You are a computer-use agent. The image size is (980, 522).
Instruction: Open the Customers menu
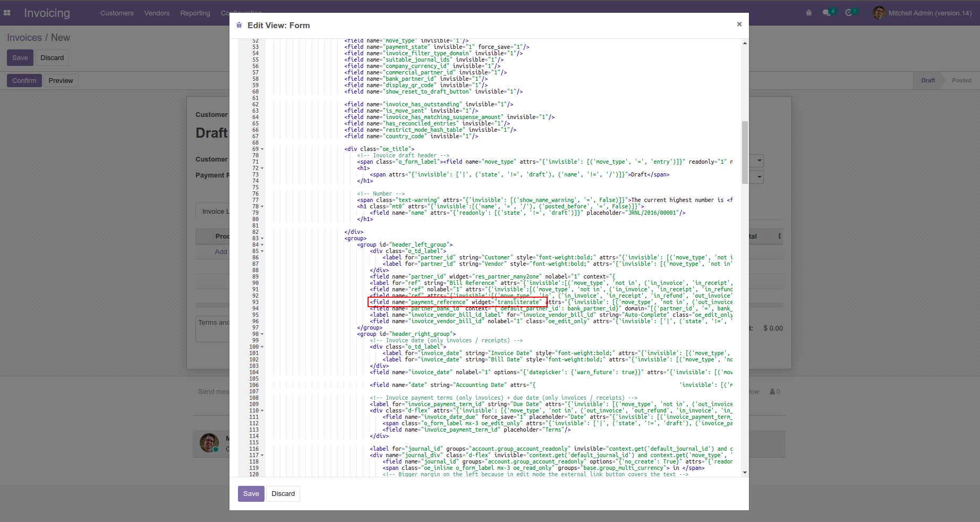click(117, 13)
